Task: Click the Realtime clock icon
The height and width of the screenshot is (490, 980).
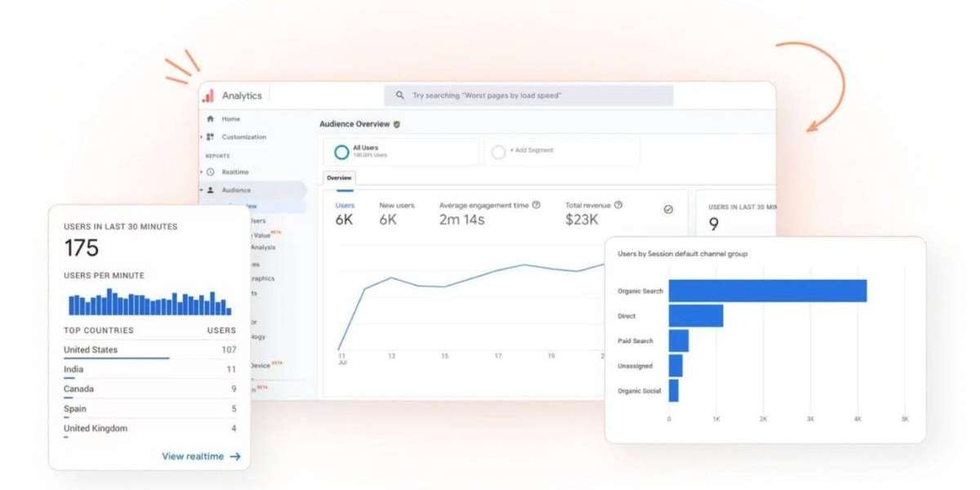Action: click(210, 172)
